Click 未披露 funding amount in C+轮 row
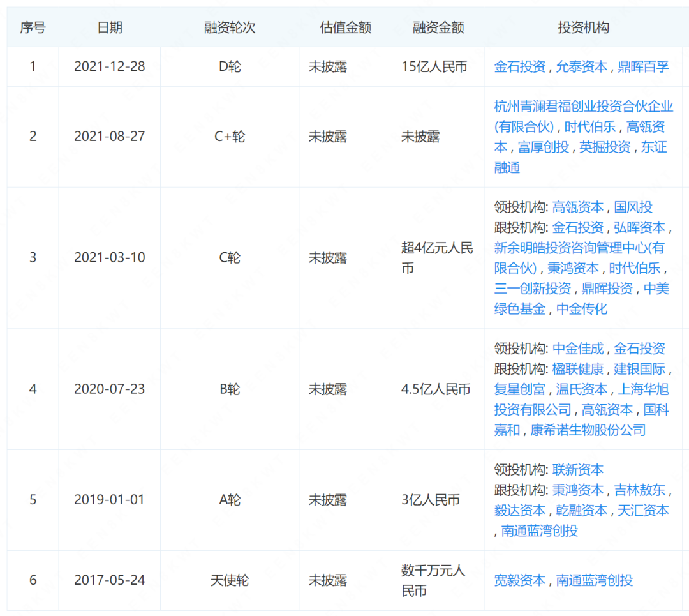This screenshot has height=616, width=689. tap(420, 137)
